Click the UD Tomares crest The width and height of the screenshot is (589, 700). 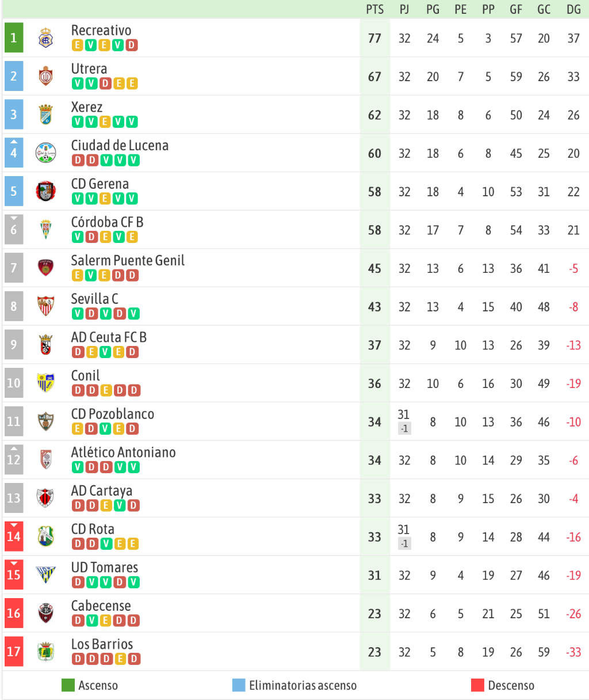pos(45,575)
